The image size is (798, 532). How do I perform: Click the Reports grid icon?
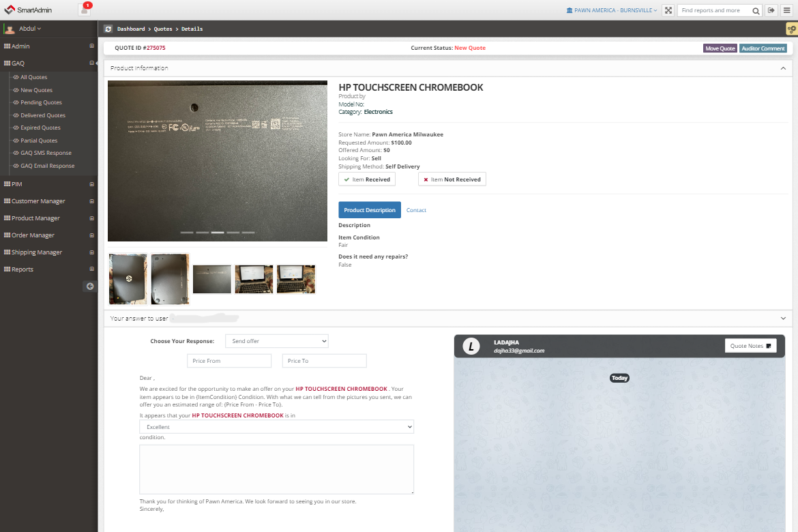point(7,269)
